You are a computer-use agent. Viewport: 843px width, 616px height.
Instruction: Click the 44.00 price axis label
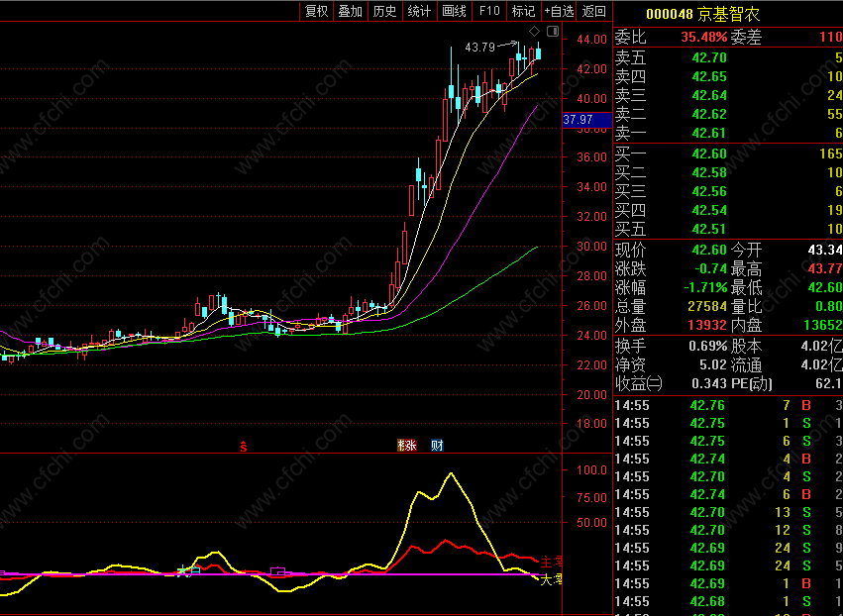(591, 40)
